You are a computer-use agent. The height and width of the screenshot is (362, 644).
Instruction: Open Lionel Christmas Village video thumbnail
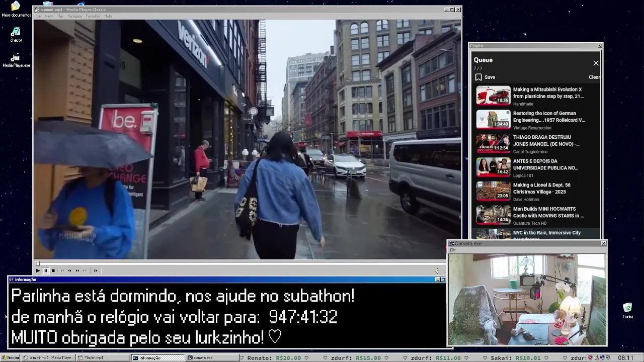pos(493,191)
